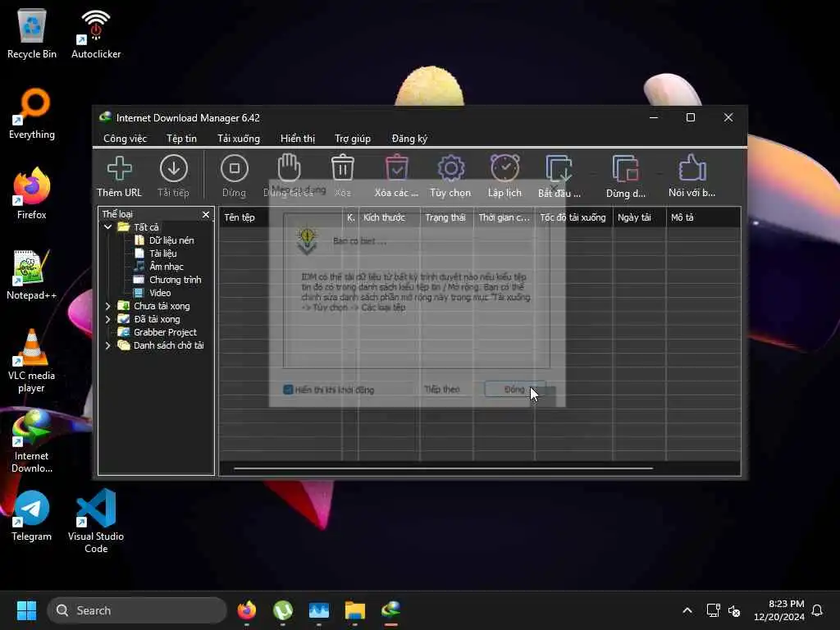Image resolution: width=840 pixels, height=630 pixels.
Task: Select Grabber Project item
Action: tap(165, 332)
